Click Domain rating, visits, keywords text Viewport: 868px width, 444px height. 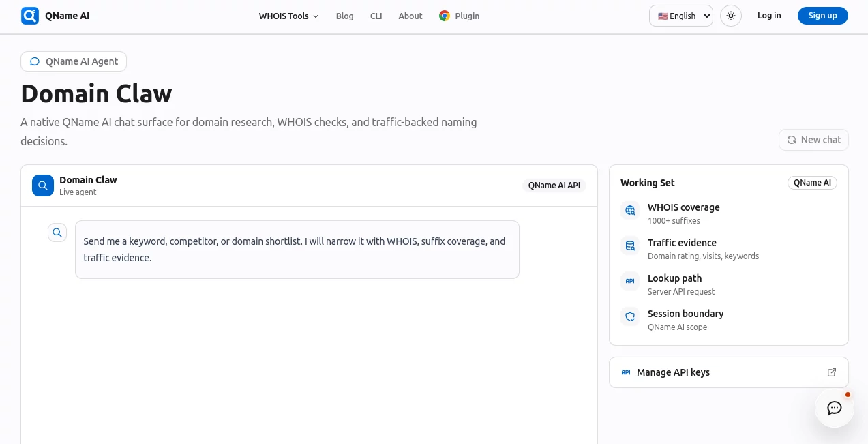pos(703,256)
